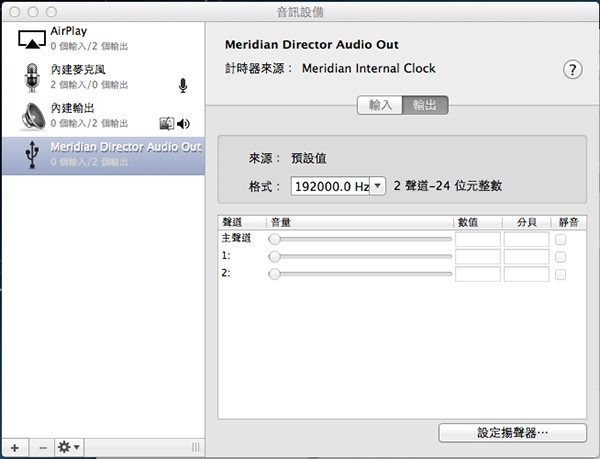Select Meridian Director Audio Out in list

click(x=103, y=155)
